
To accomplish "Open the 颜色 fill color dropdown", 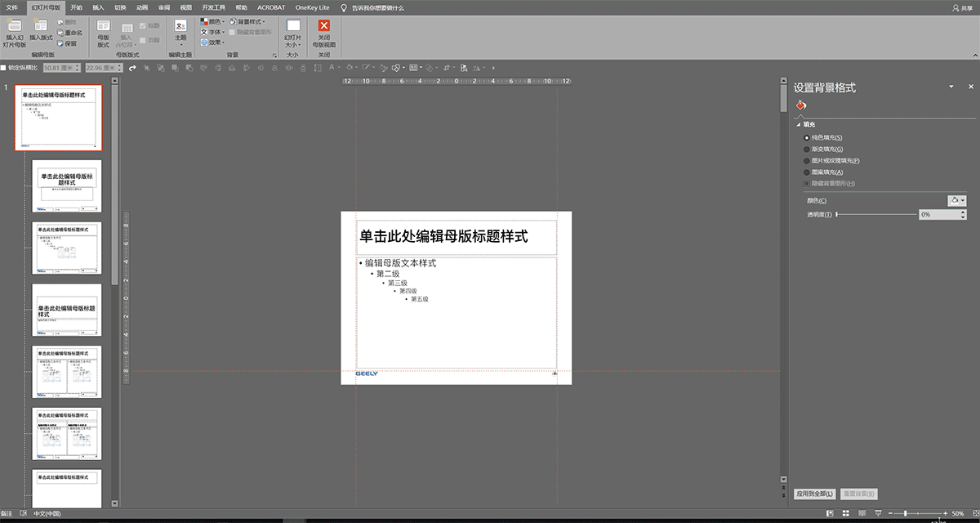I will (957, 200).
